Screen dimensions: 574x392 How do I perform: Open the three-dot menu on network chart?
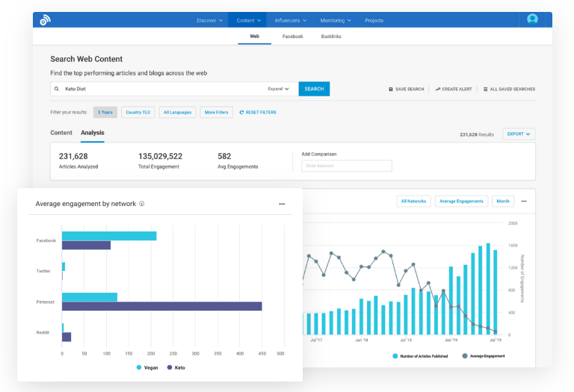[282, 204]
